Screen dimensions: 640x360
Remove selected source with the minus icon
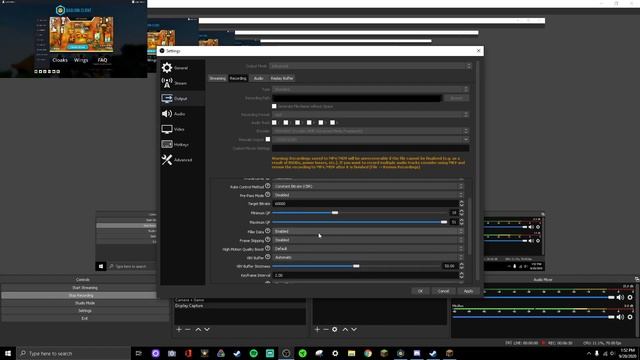coord(326,329)
